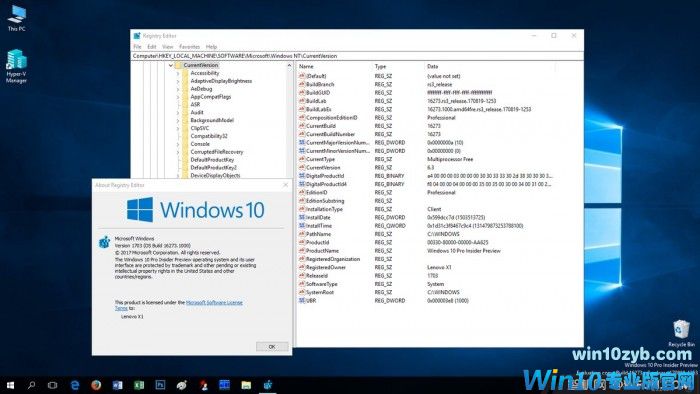This screenshot has width=700, height=394.
Task: Click the ProductName string value icon
Action: [302, 250]
